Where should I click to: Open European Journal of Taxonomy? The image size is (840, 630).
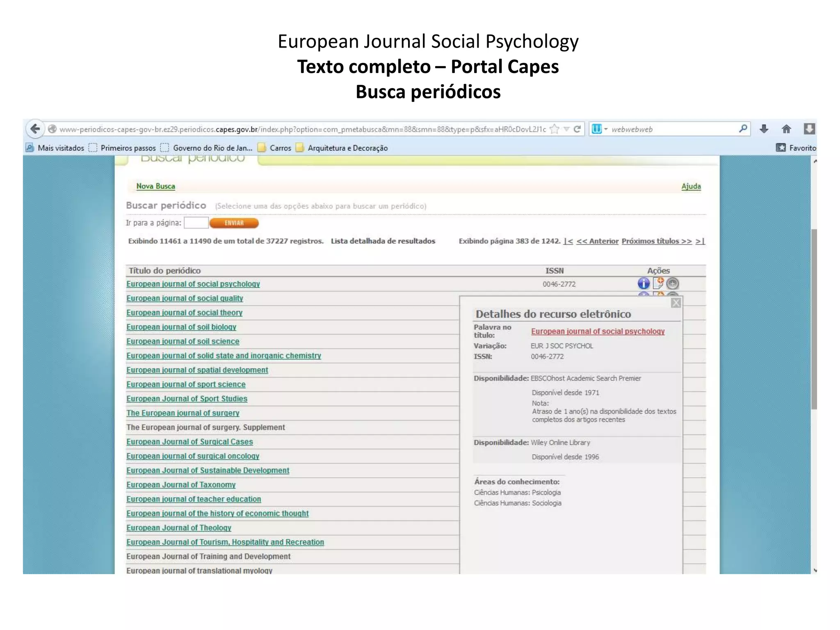[181, 485]
